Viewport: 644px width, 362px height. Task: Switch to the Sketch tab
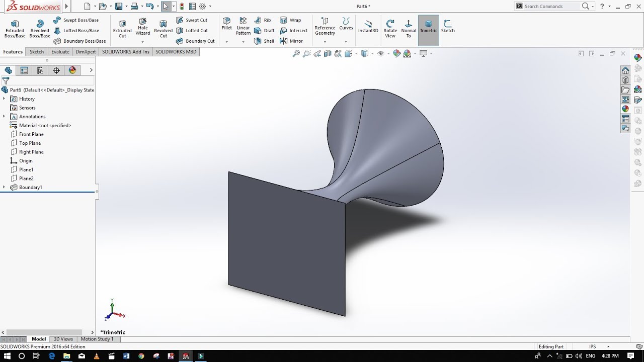(x=37, y=52)
